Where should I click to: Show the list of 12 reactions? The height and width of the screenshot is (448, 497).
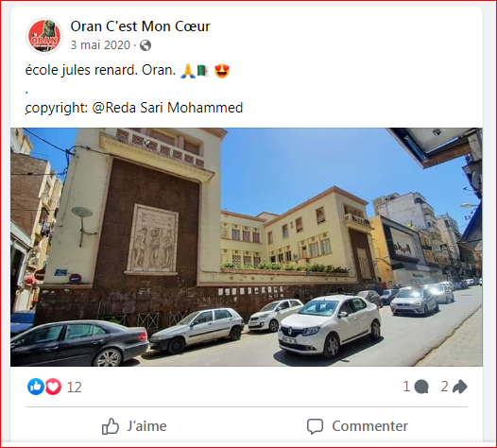coord(75,388)
